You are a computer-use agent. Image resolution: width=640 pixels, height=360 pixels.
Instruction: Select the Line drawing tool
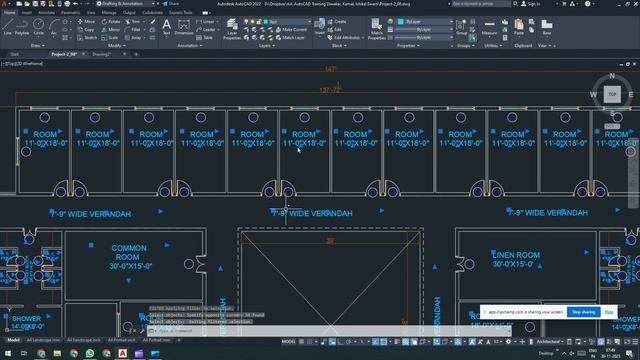tap(7, 27)
